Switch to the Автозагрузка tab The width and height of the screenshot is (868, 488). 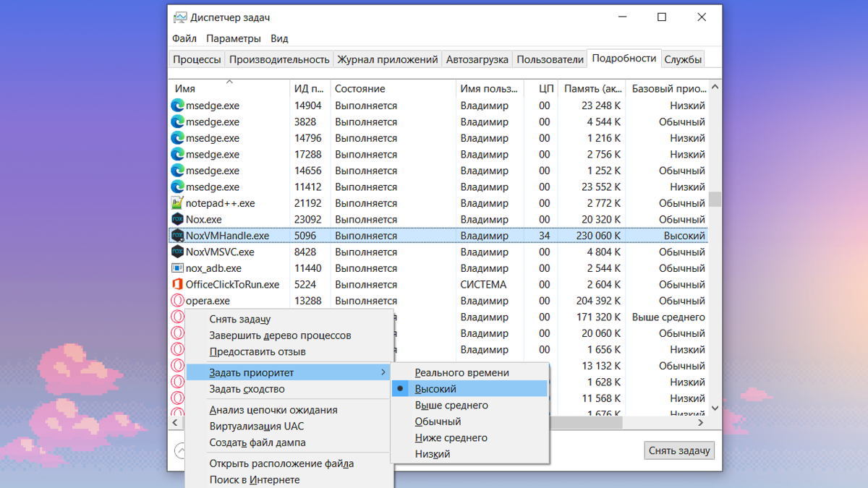[x=477, y=59]
